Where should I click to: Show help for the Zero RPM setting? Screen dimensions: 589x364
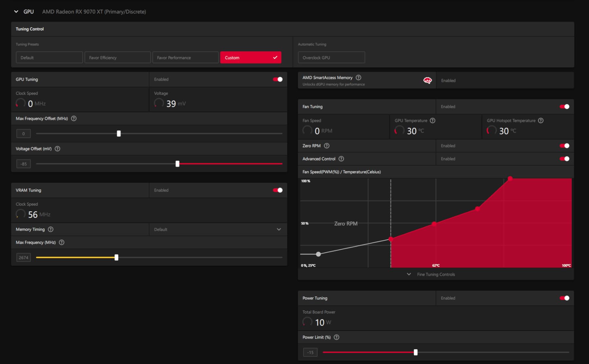click(327, 146)
